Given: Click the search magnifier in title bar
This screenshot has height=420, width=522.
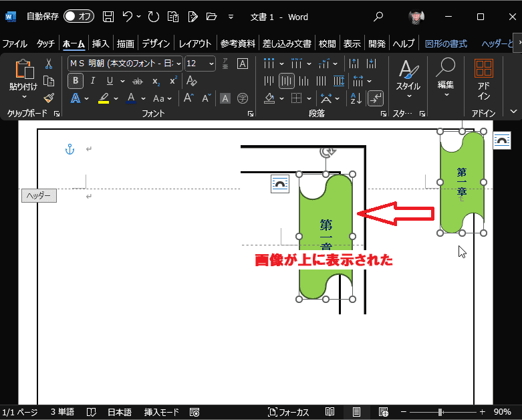Looking at the screenshot, I should 378,16.
